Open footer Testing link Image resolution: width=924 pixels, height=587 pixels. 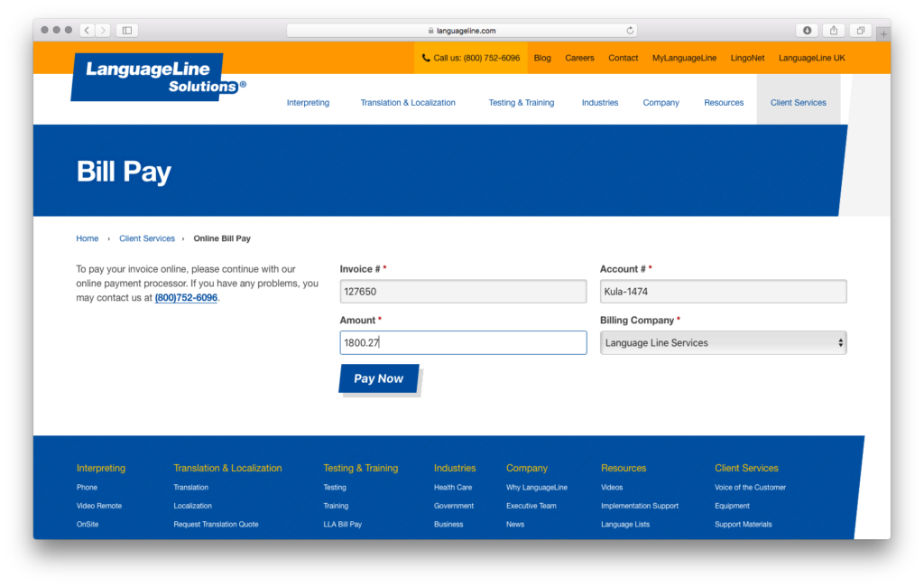coord(335,488)
